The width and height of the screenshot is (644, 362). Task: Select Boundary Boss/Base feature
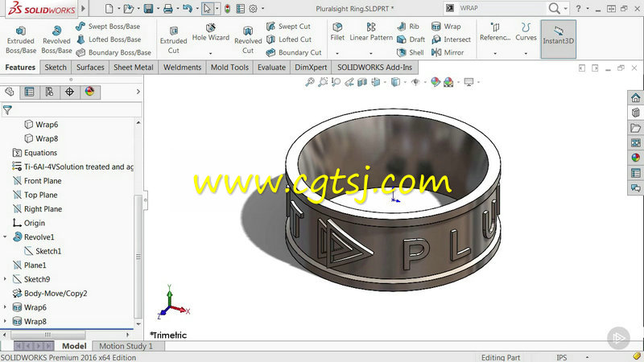click(114, 52)
